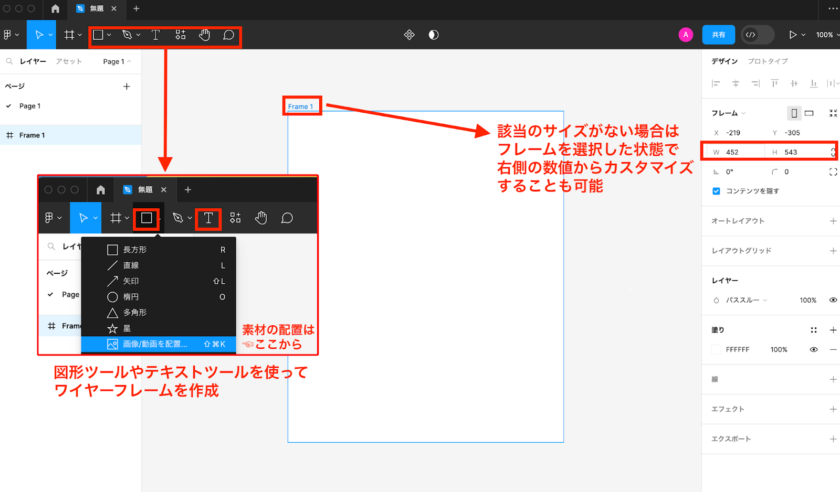Switch to the アセット tab
This screenshot has height=492, width=840.
click(69, 61)
